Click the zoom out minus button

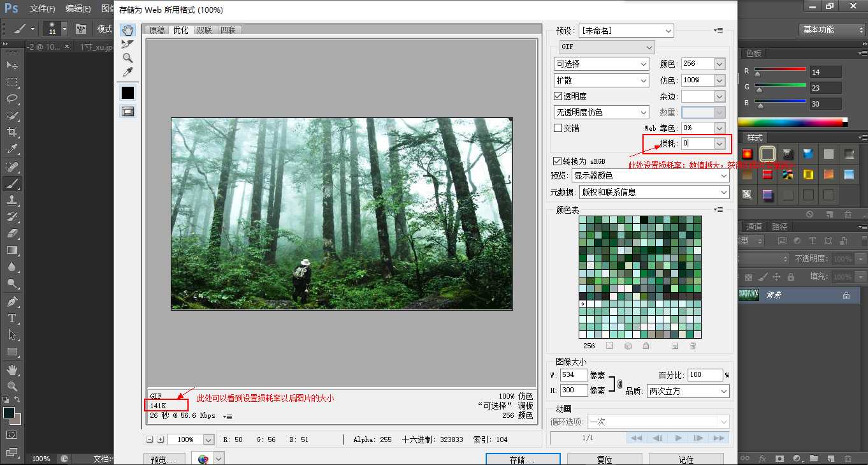pyautogui.click(x=150, y=439)
